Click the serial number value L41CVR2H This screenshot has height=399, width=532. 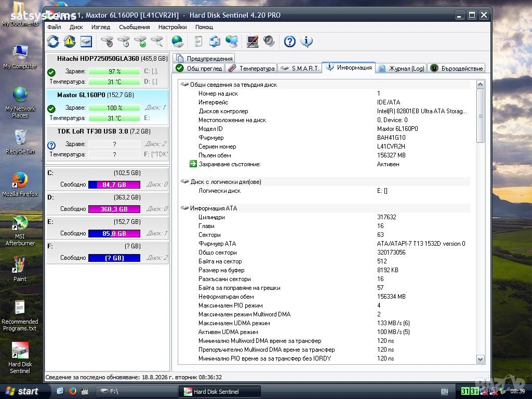point(391,146)
